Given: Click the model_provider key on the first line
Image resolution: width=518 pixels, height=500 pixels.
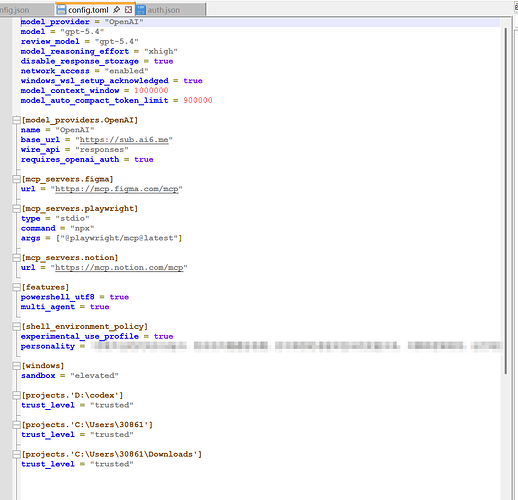Looking at the screenshot, I should (x=55, y=22).
